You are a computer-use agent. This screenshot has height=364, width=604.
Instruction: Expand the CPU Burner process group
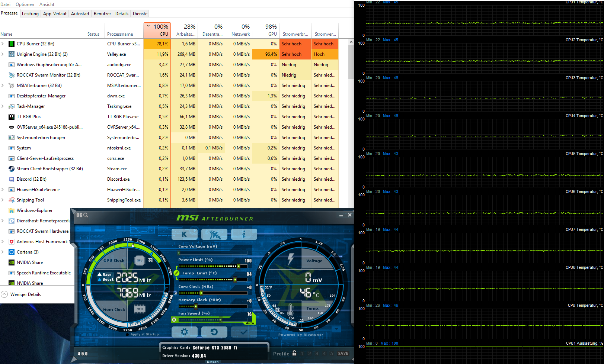coord(3,44)
